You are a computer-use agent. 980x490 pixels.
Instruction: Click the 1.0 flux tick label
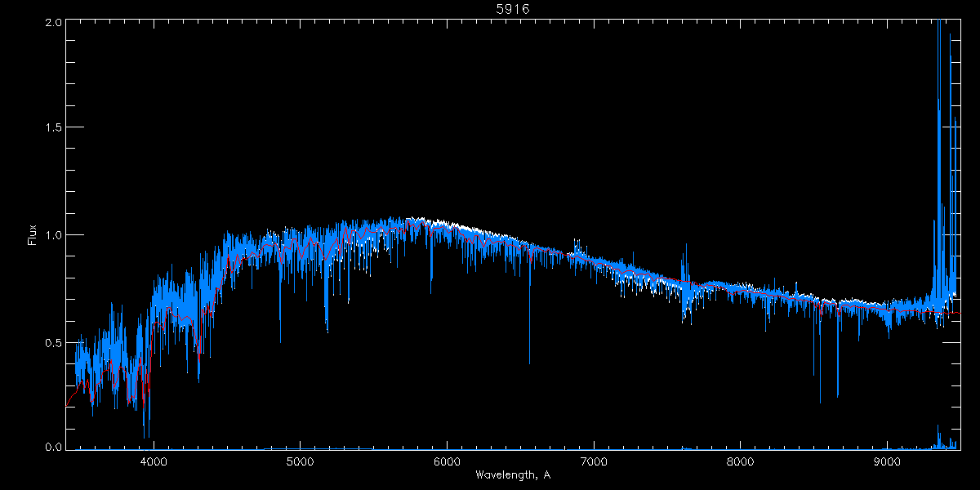[x=53, y=235]
